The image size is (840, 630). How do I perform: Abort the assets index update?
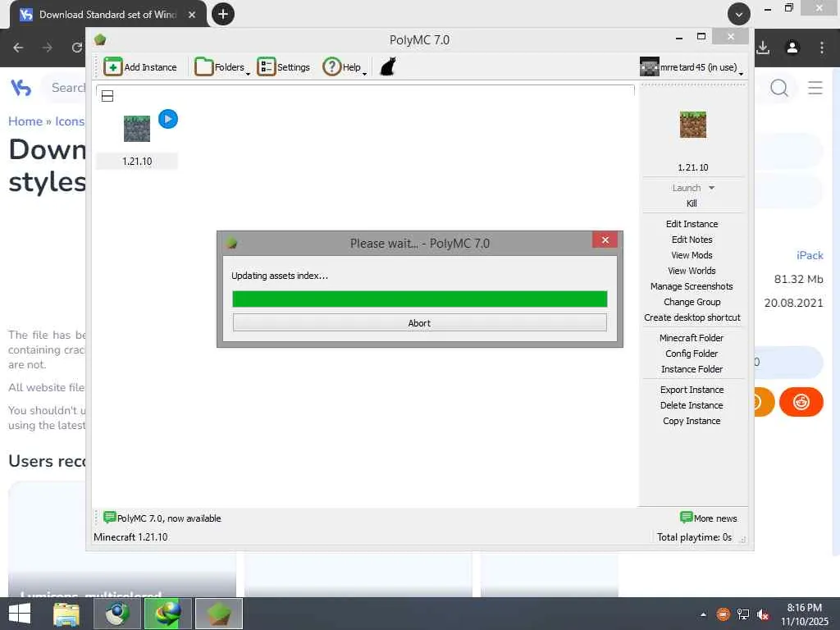[419, 322]
